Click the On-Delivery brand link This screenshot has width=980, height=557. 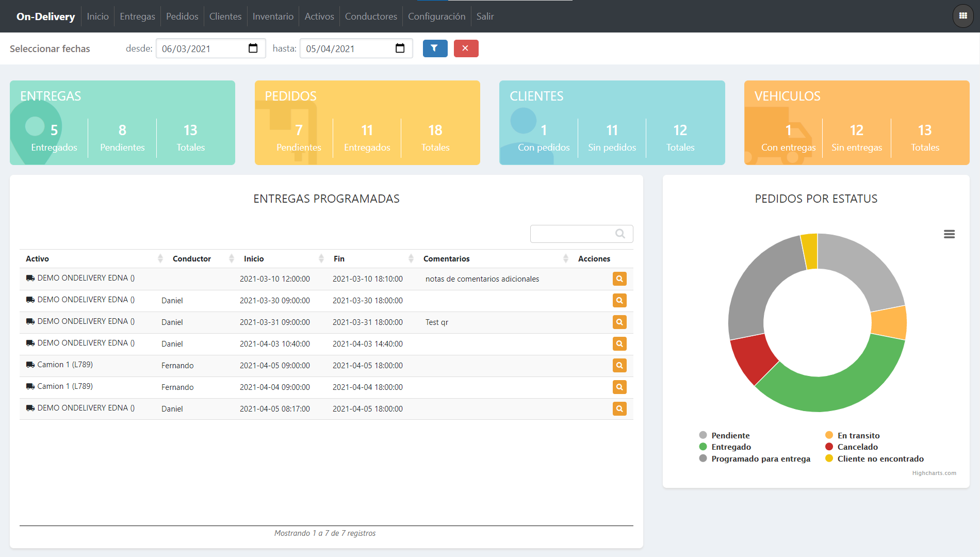tap(45, 17)
